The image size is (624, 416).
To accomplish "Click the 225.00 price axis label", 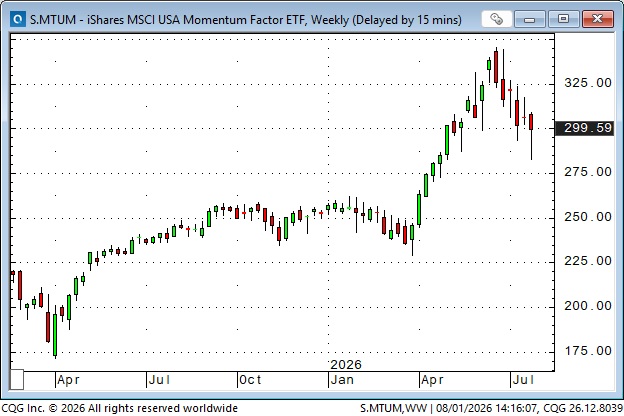I will 588,261.
